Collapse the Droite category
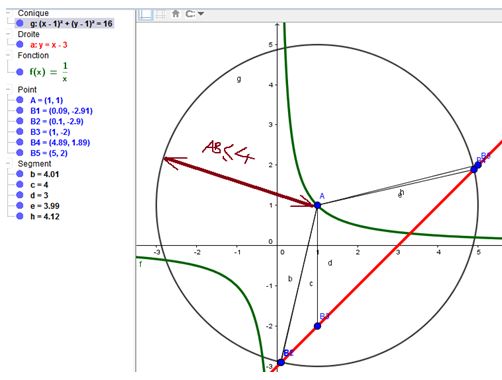 [8, 34]
